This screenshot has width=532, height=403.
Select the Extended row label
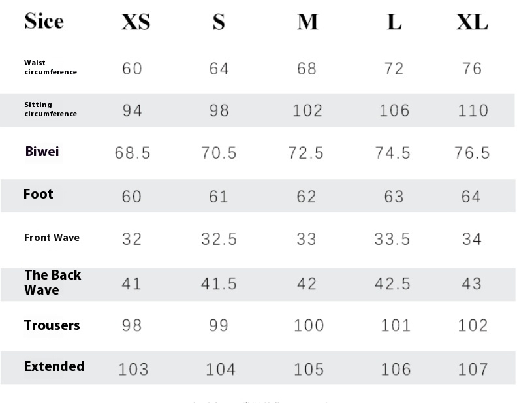[x=54, y=366]
